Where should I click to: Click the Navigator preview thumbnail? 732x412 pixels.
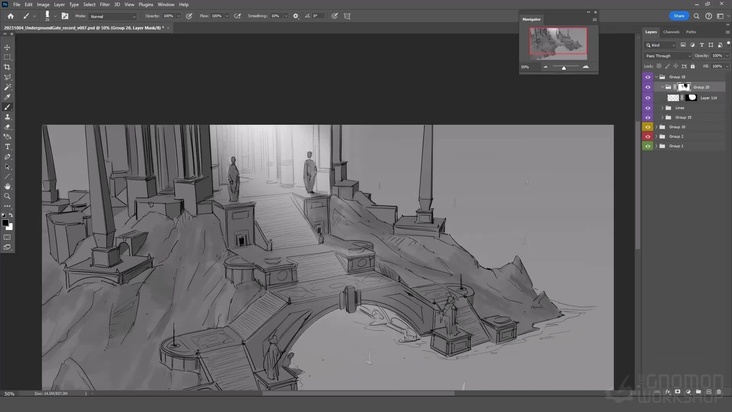(558, 43)
